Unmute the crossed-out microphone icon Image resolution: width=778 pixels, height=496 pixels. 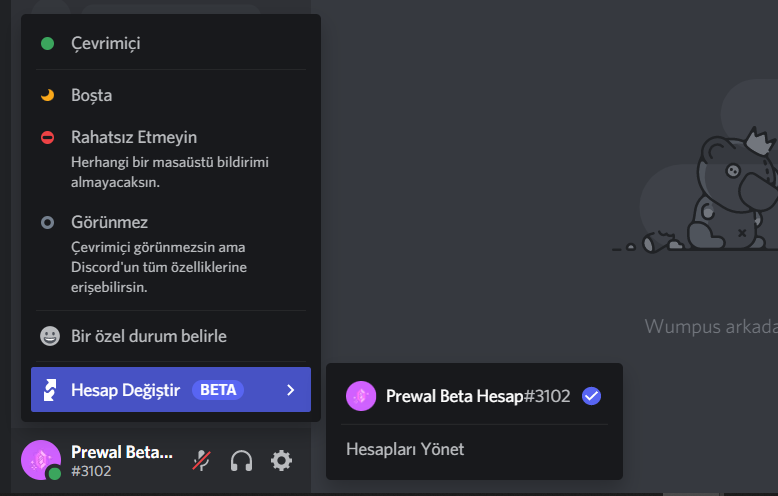201,461
